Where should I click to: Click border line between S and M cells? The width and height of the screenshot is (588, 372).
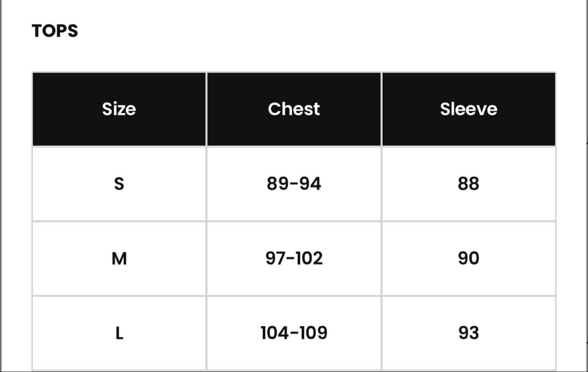tap(119, 221)
